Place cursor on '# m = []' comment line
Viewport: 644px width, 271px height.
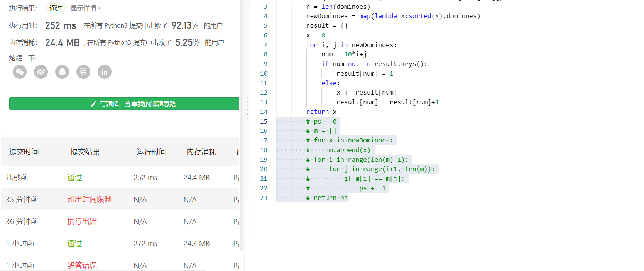click(x=321, y=131)
